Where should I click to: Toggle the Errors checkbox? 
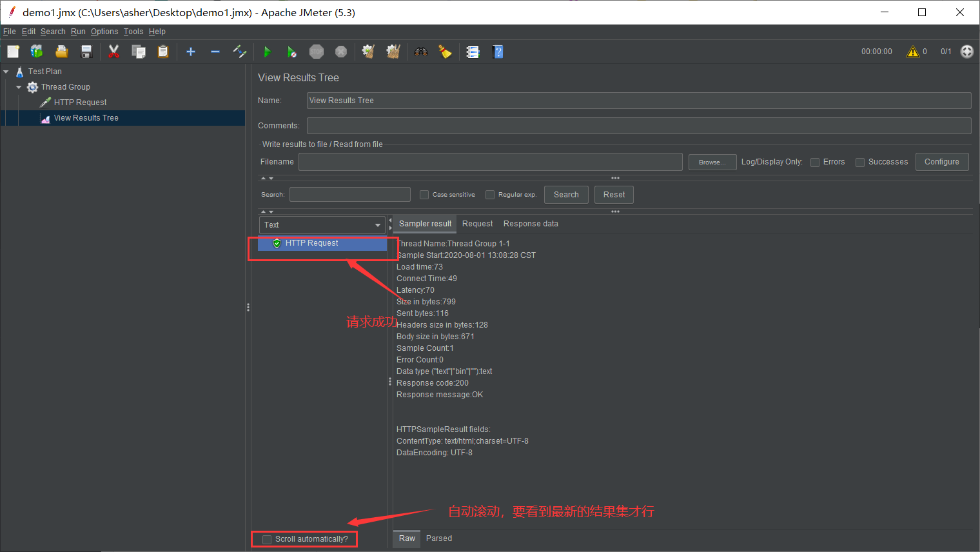815,163
